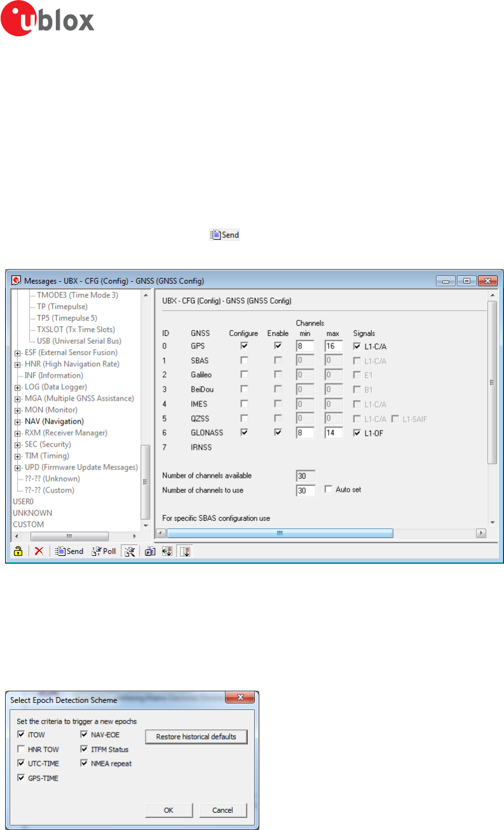Expand the HNR (High Navigation Rate) node
This screenshot has height=830, width=504.
pos(17,364)
